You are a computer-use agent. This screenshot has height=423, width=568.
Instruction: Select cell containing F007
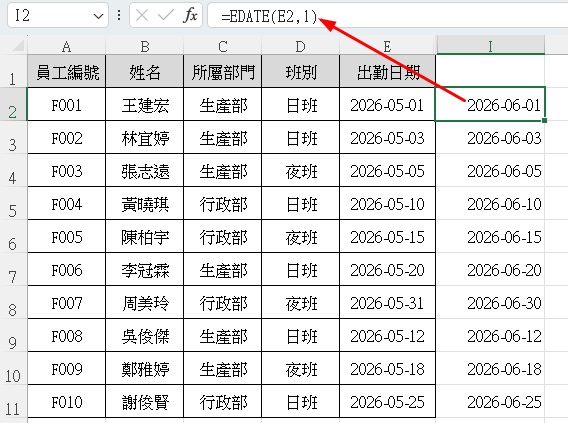pyautogui.click(x=67, y=302)
